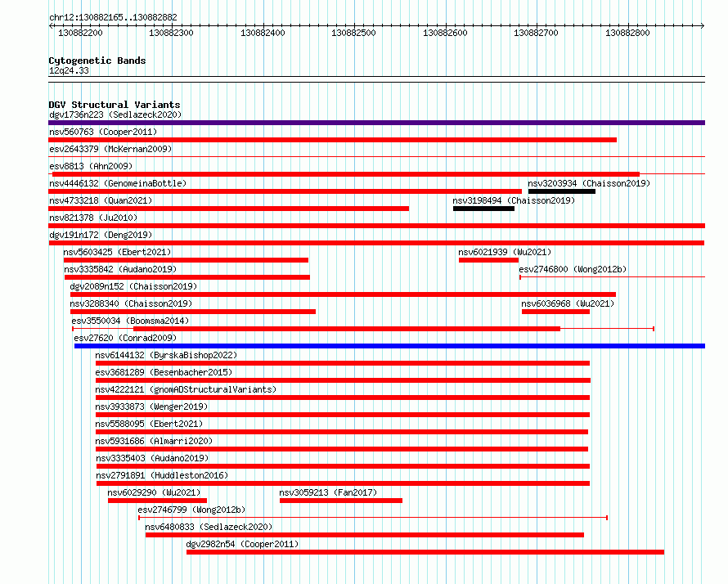Open nsv4733218 (Quan2021) label
The width and height of the screenshot is (728, 584).
pos(101,200)
